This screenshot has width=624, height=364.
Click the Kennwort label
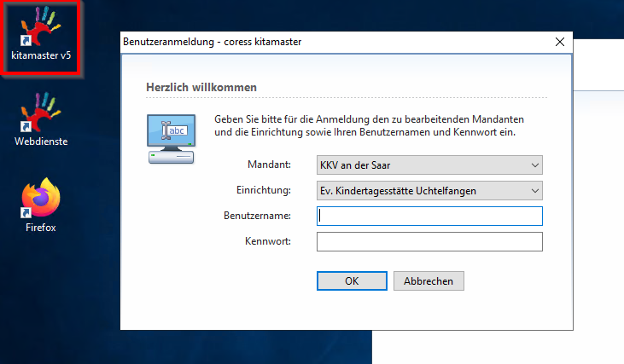tap(268, 241)
